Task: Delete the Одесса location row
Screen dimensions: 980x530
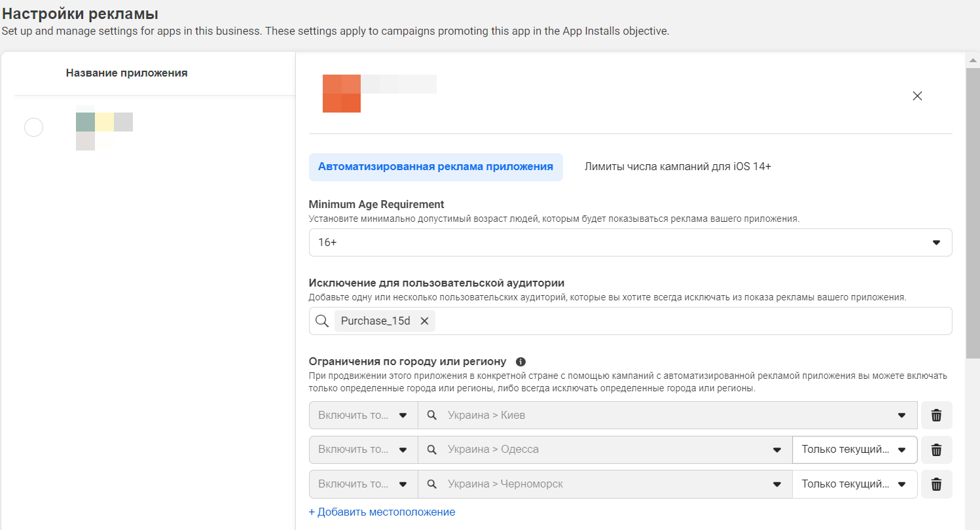Action: click(x=936, y=450)
